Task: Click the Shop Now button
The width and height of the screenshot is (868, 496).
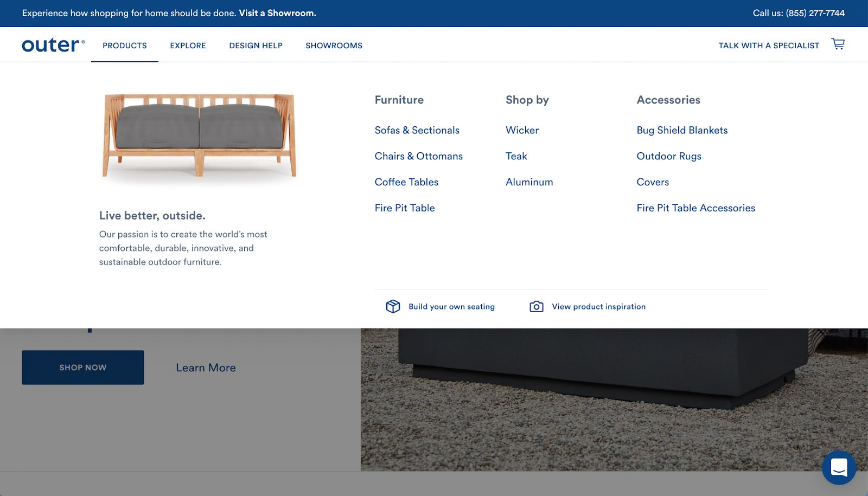Action: coord(83,368)
